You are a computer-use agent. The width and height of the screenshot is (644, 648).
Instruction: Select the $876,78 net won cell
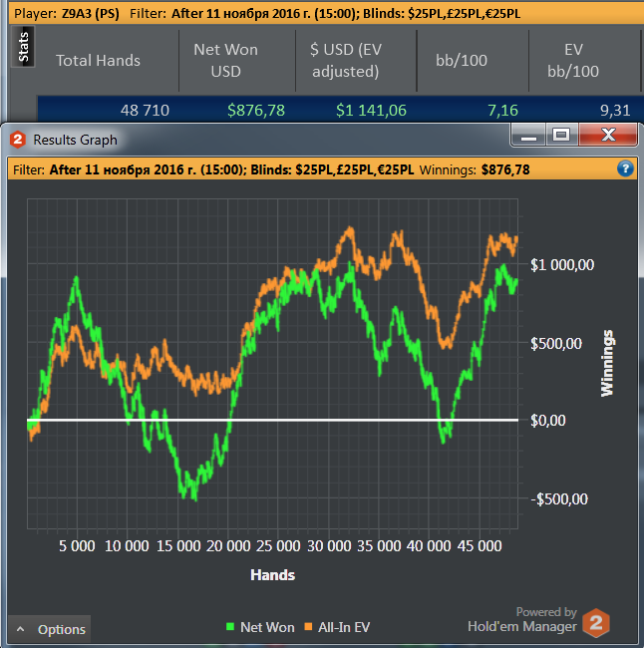click(256, 111)
